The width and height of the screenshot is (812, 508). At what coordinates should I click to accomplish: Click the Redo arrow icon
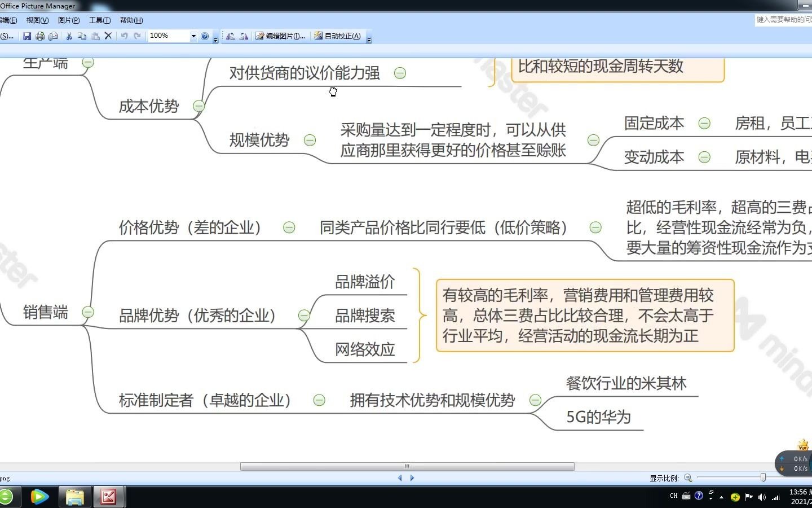pyautogui.click(x=137, y=36)
